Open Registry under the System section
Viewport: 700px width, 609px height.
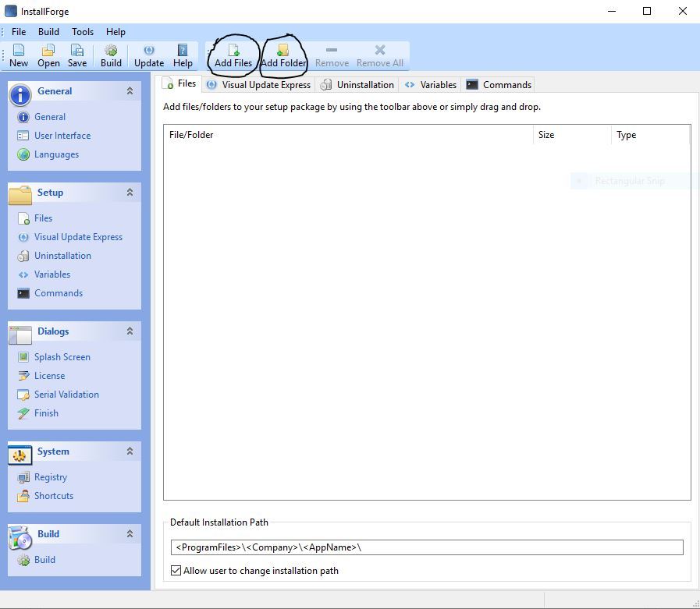[51, 477]
